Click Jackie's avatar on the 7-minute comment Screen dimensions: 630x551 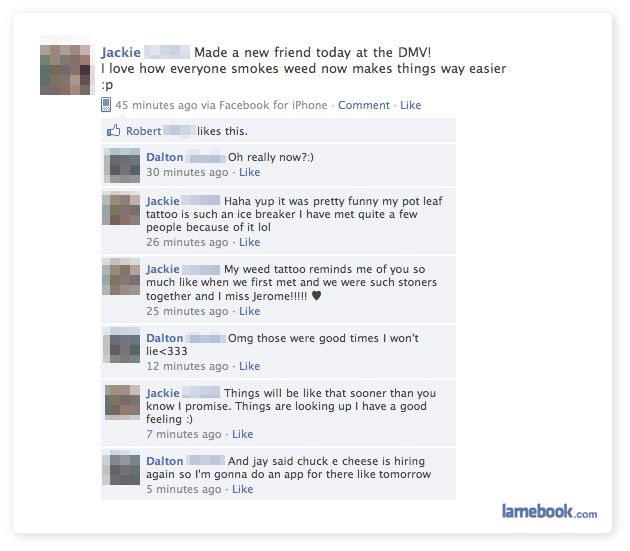(x=122, y=402)
